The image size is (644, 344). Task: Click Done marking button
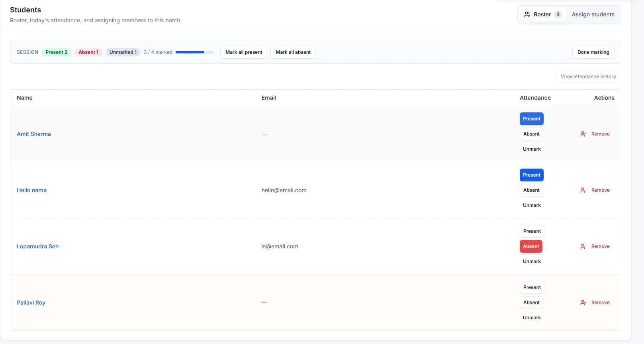point(593,52)
